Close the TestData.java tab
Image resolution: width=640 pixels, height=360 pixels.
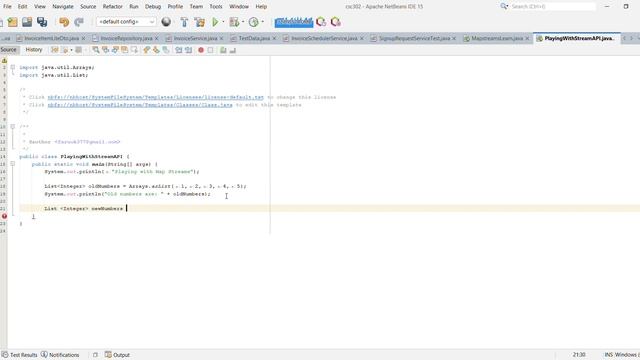(x=274, y=38)
